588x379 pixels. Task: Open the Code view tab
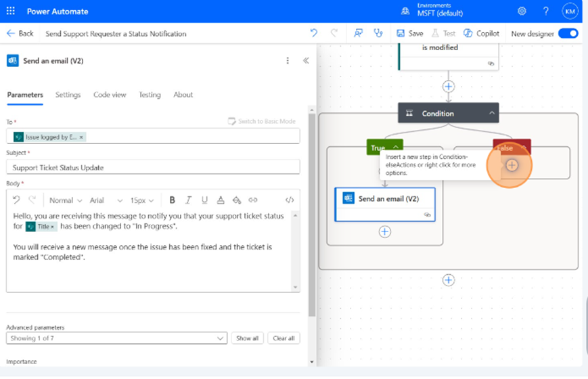[110, 95]
